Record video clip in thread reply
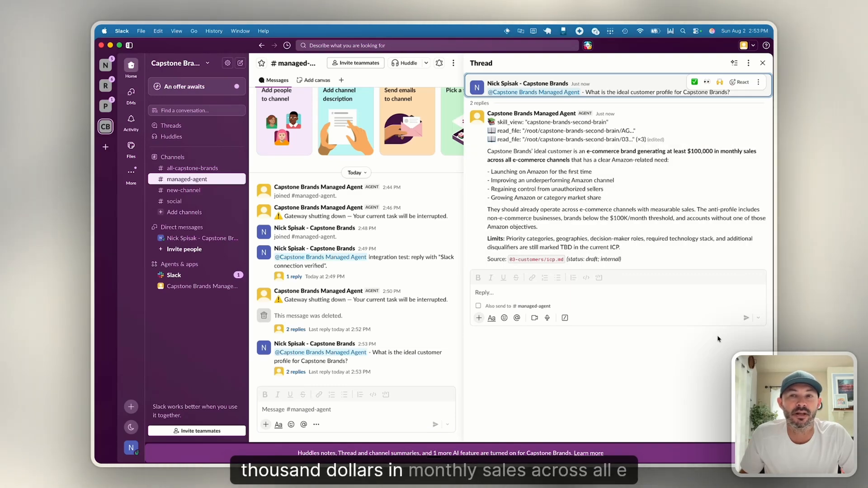Viewport: 868px width, 488px height. (x=534, y=318)
